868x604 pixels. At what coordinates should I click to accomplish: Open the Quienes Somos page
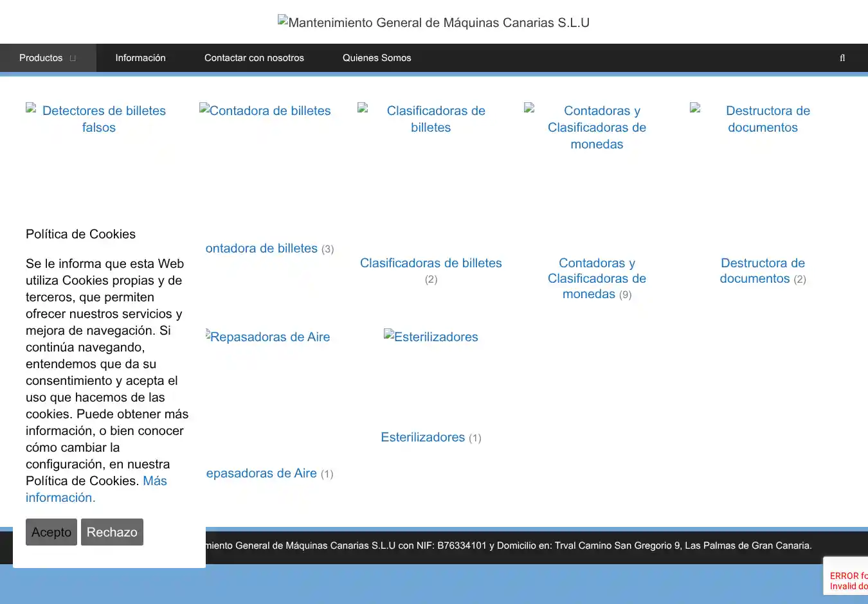(x=376, y=58)
